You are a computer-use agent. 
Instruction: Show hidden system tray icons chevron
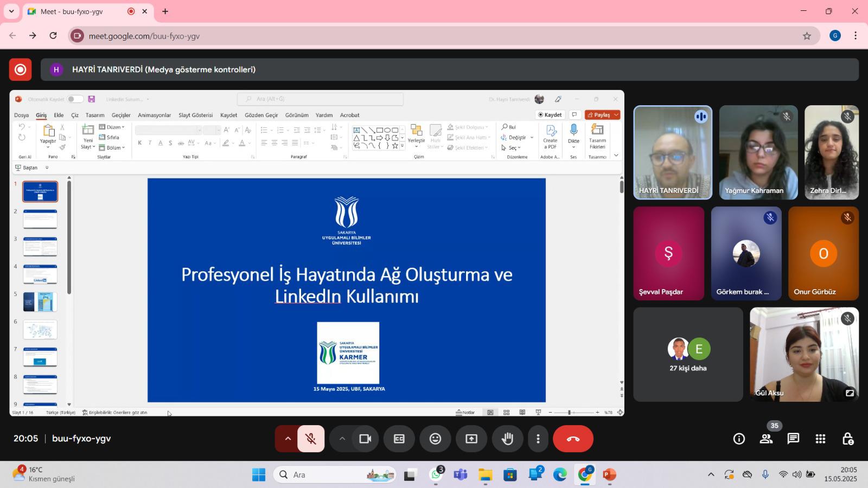(x=711, y=475)
